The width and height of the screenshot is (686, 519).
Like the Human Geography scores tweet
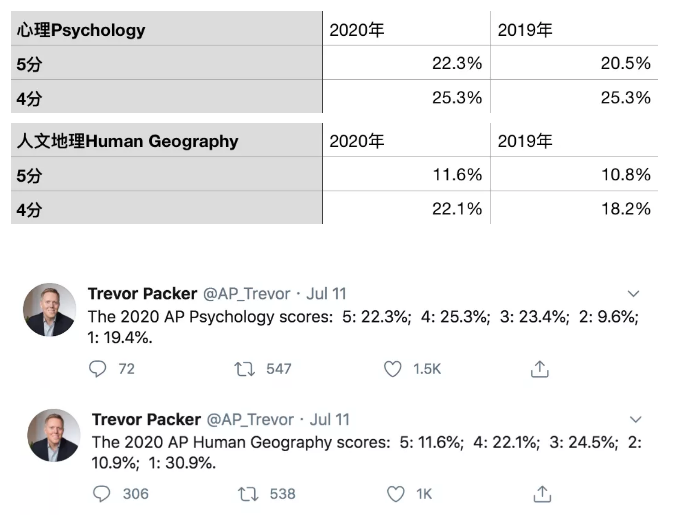[x=396, y=494]
